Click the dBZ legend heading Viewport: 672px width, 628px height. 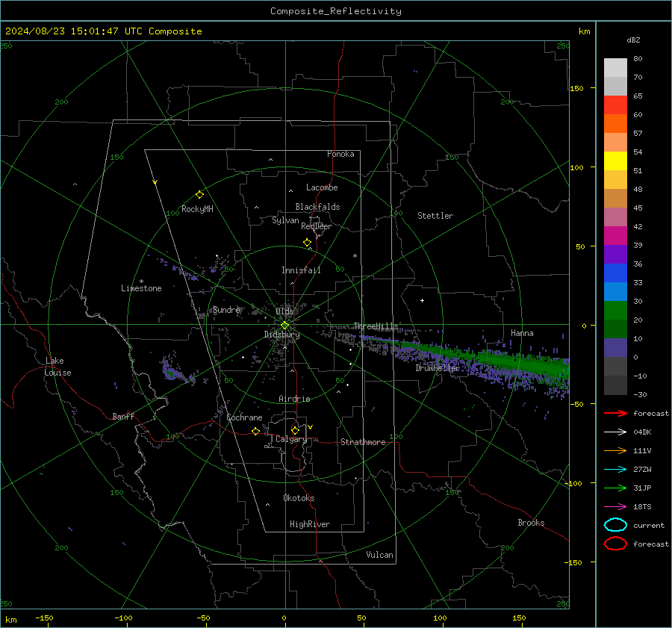pos(633,40)
